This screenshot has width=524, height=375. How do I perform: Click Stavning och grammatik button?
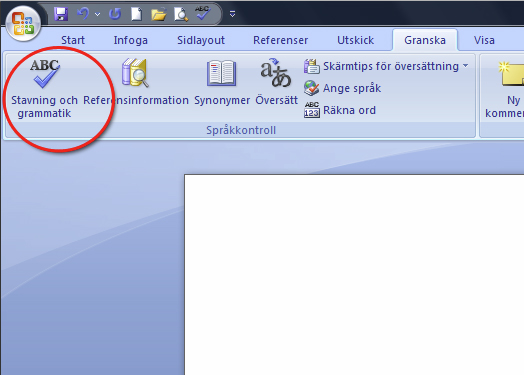pos(44,89)
